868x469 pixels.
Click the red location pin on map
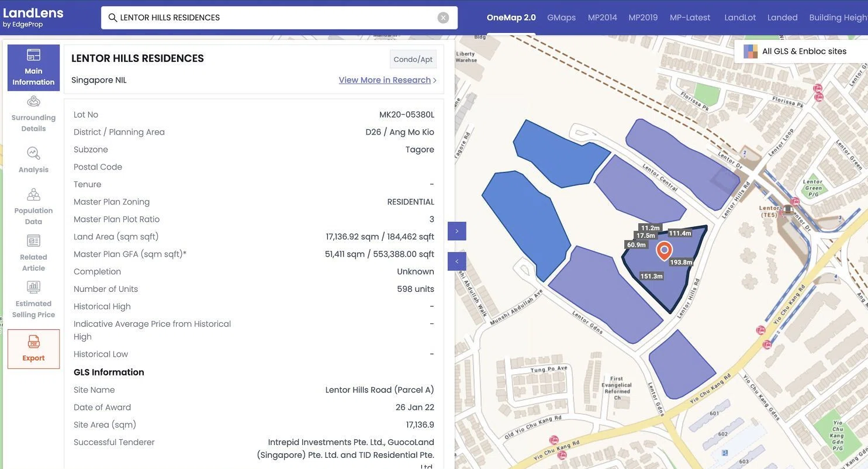coord(664,250)
